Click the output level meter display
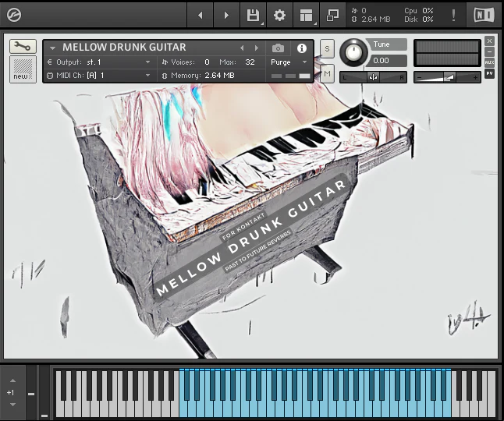The height and width of the screenshot is (421, 504). tap(447, 53)
